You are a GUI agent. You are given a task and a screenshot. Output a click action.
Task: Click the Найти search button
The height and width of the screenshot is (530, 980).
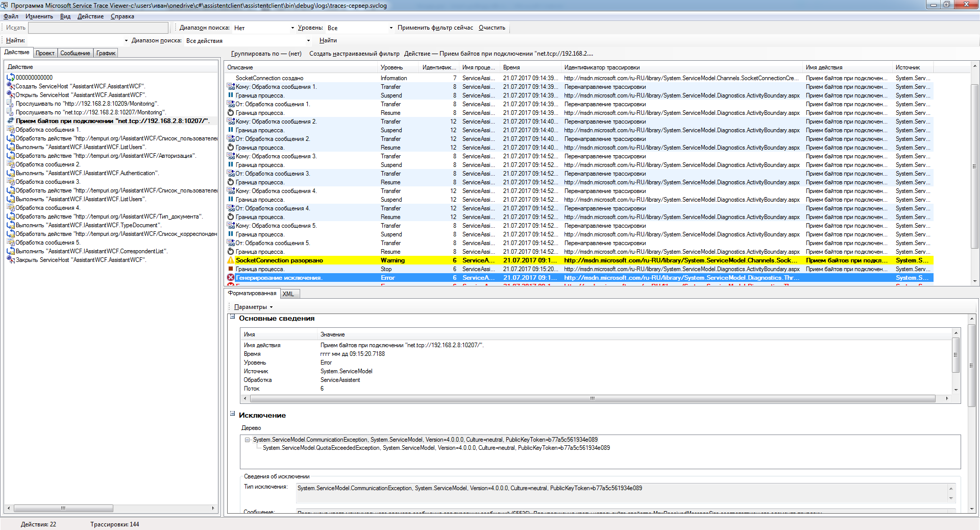tap(328, 40)
